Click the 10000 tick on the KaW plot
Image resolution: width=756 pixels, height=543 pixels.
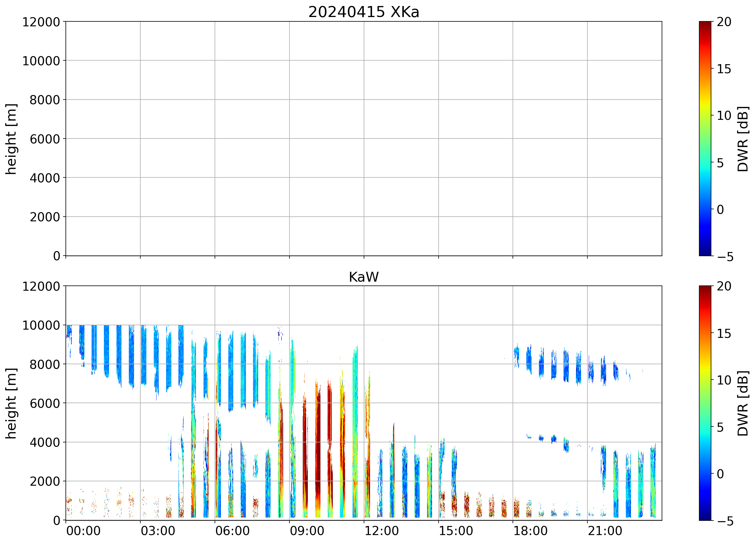click(x=41, y=325)
